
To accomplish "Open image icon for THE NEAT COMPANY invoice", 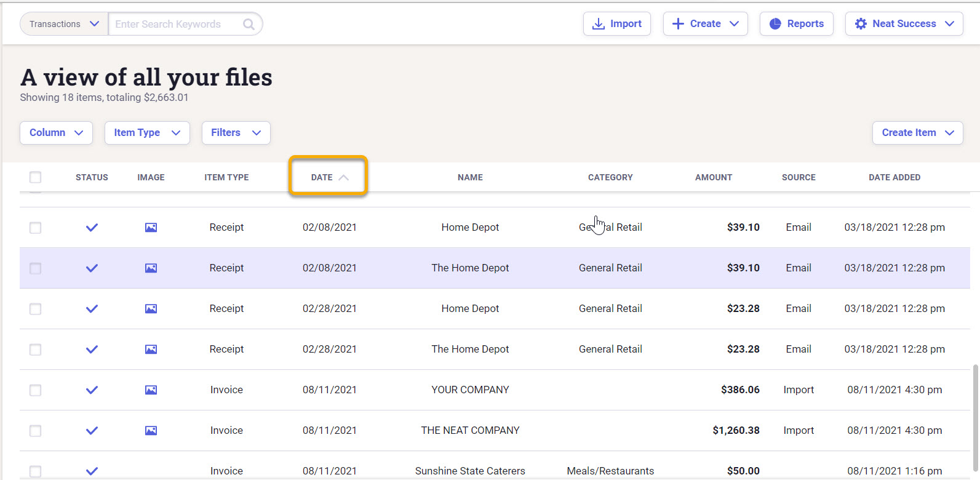I will [x=151, y=431].
